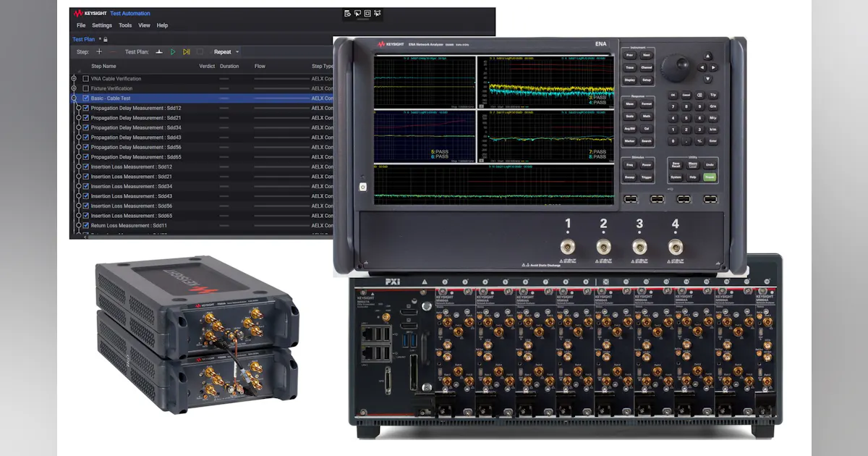Screen dimensions: 868x456
Task: Uncheck the Basic - Cable Test step
Action: [86, 98]
